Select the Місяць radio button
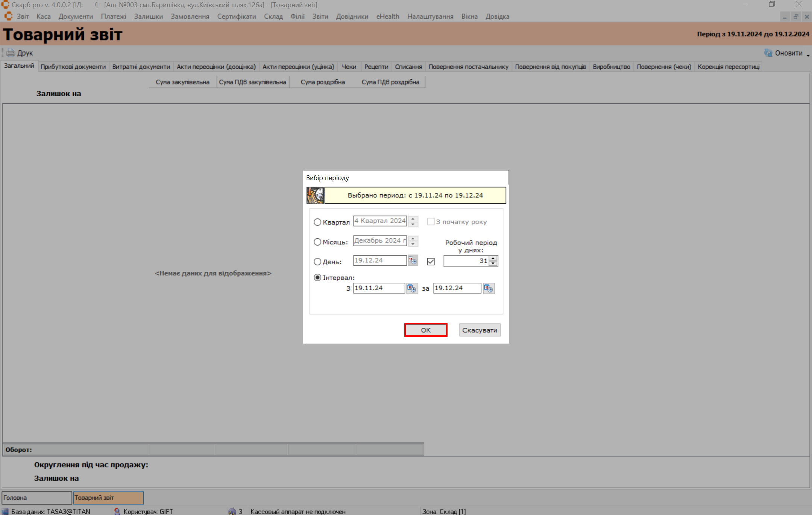Image resolution: width=812 pixels, height=515 pixels. (317, 242)
